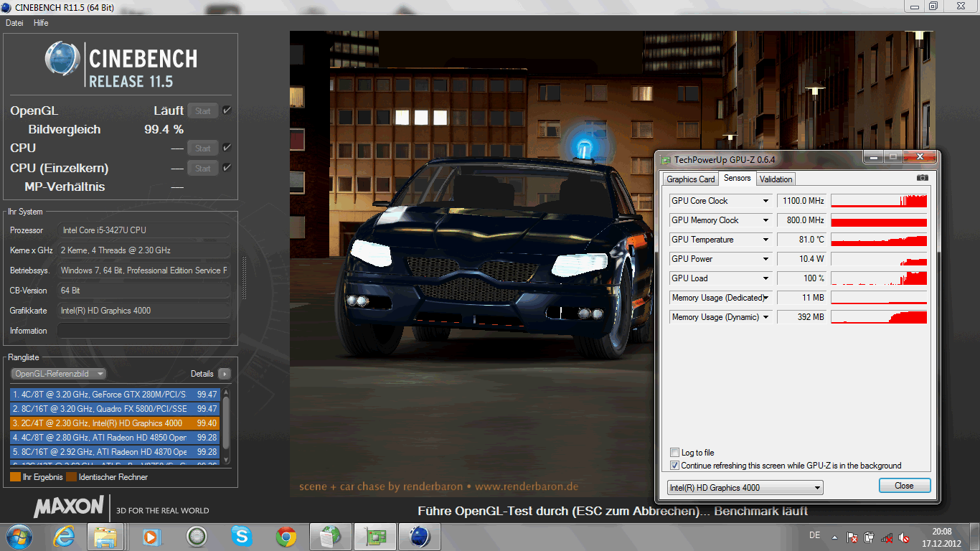
Task: Open the OpenGL-Referenzbild ranking dropdown
Action: point(58,374)
